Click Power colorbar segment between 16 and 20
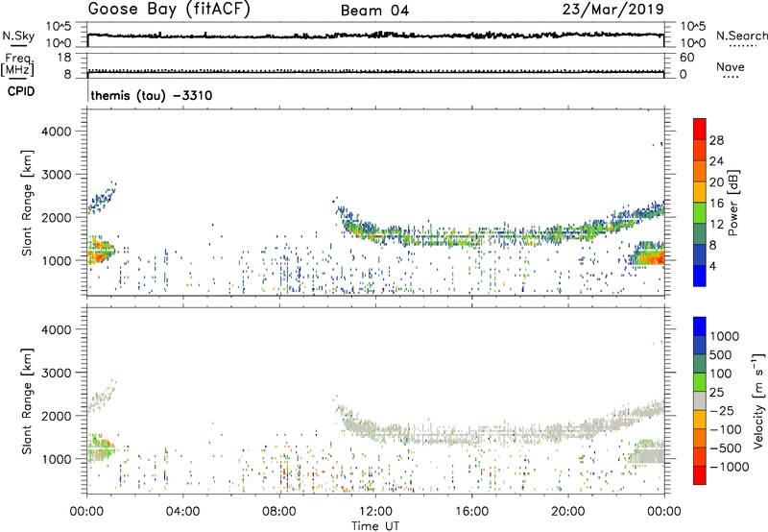This screenshot has width=768, height=532. 700,191
